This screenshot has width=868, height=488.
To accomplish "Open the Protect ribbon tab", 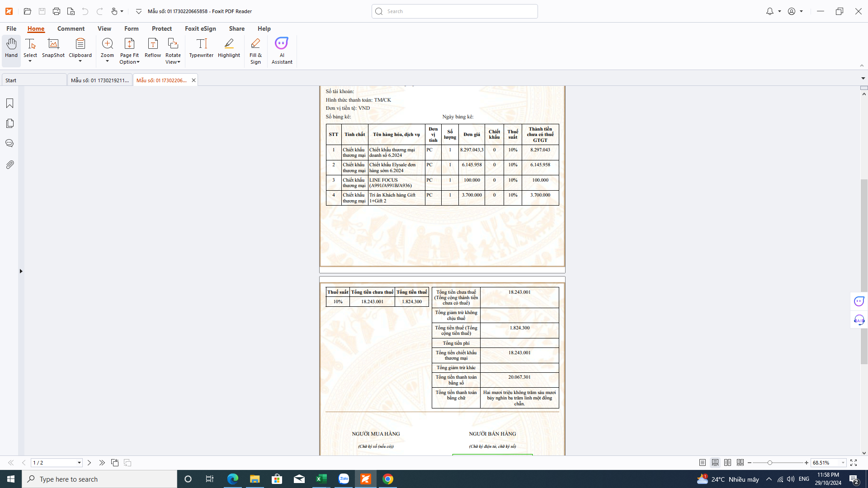I will coord(162,28).
